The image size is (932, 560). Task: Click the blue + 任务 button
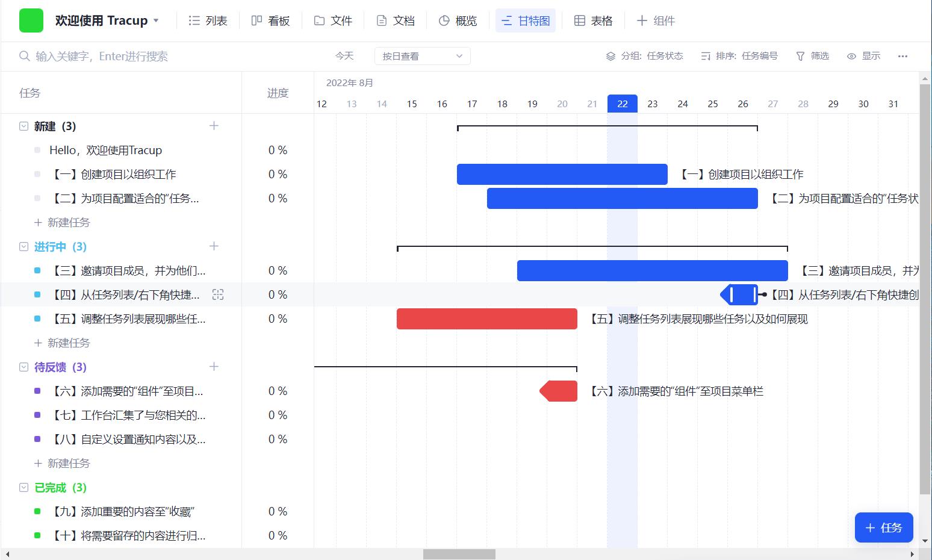[883, 527]
